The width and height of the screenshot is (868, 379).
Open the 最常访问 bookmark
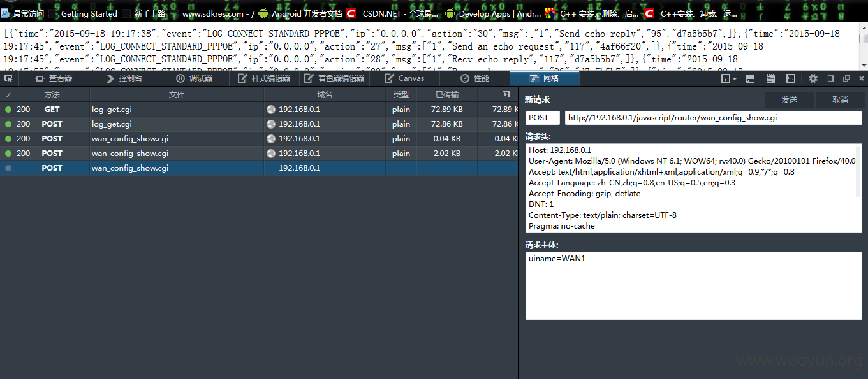(24, 13)
